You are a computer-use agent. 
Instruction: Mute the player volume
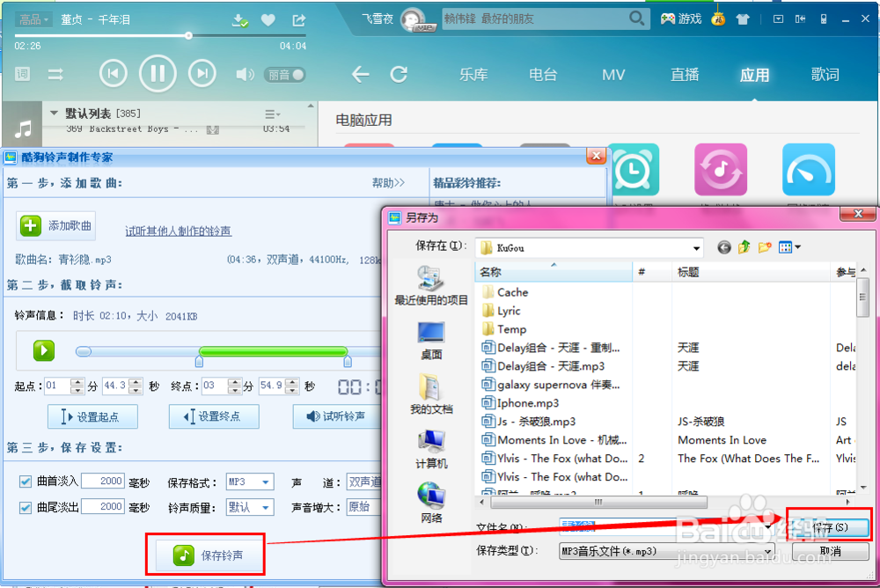(x=245, y=74)
